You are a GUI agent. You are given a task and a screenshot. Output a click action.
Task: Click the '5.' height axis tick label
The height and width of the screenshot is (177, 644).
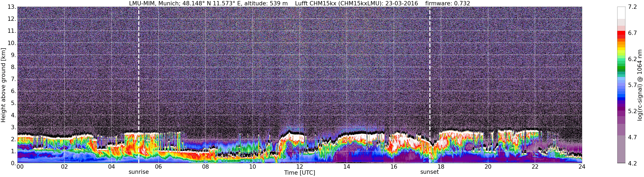point(13,103)
